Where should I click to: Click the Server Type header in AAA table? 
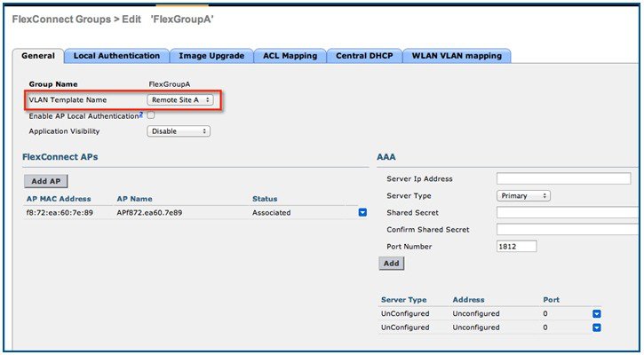(404, 300)
